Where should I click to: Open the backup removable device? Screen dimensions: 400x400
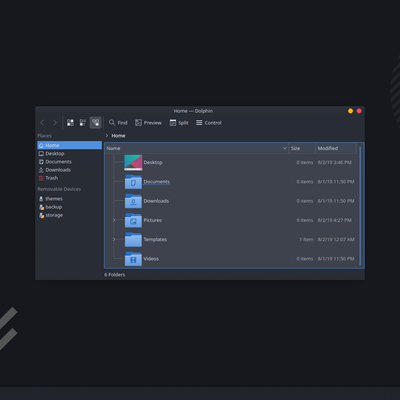pyautogui.click(x=70, y=207)
